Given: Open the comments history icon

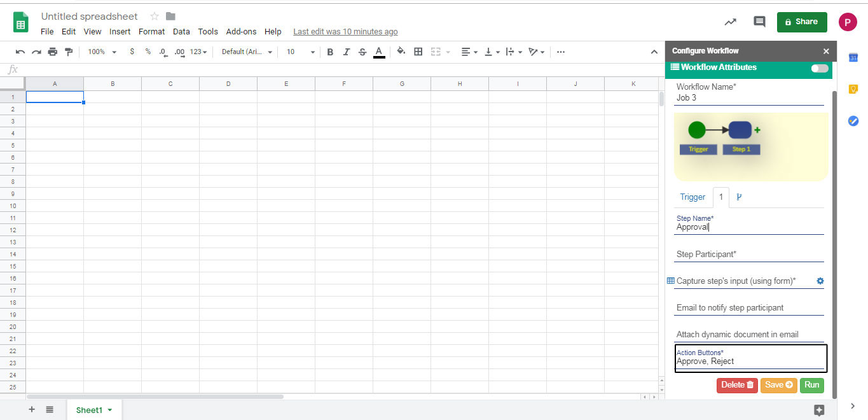Looking at the screenshot, I should coord(759,22).
